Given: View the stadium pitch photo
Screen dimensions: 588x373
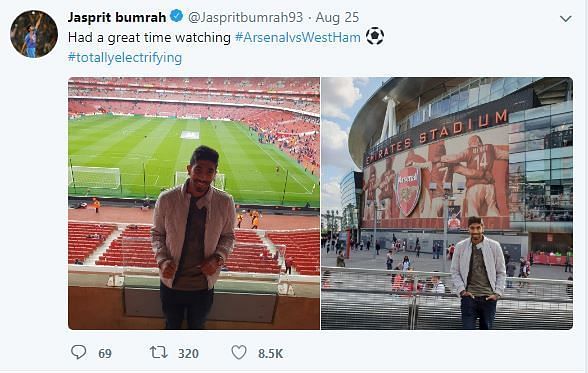Looking at the screenshot, I should pyautogui.click(x=194, y=203).
